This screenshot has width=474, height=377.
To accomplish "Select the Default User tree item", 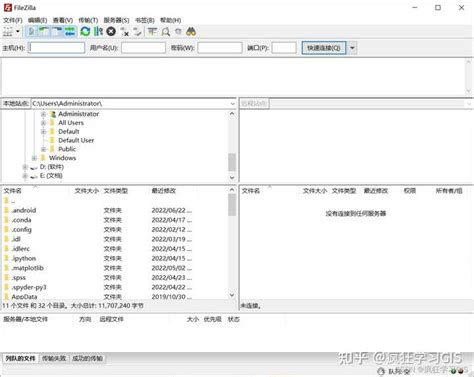I will click(x=76, y=140).
